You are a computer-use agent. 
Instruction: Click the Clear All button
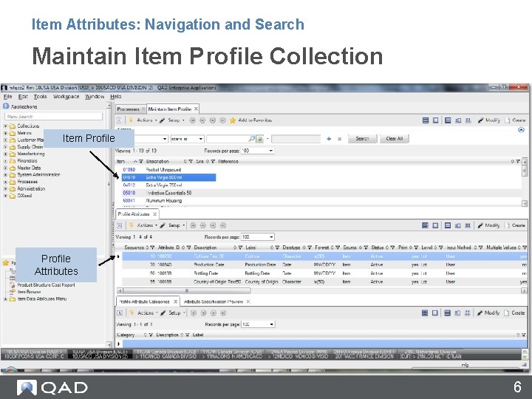[x=395, y=139]
